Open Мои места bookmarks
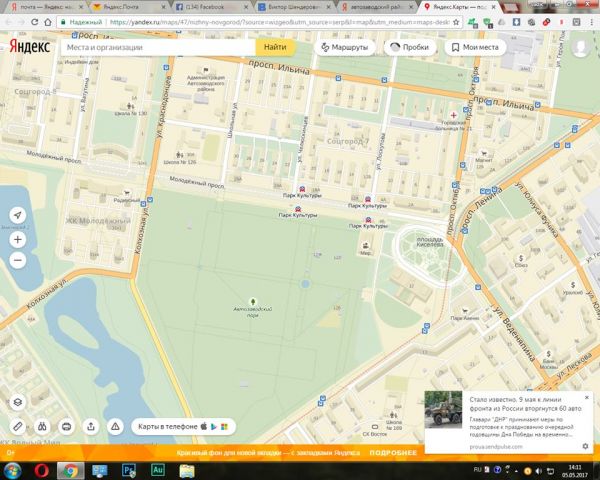Screen dimensions: 600x480 475,47
